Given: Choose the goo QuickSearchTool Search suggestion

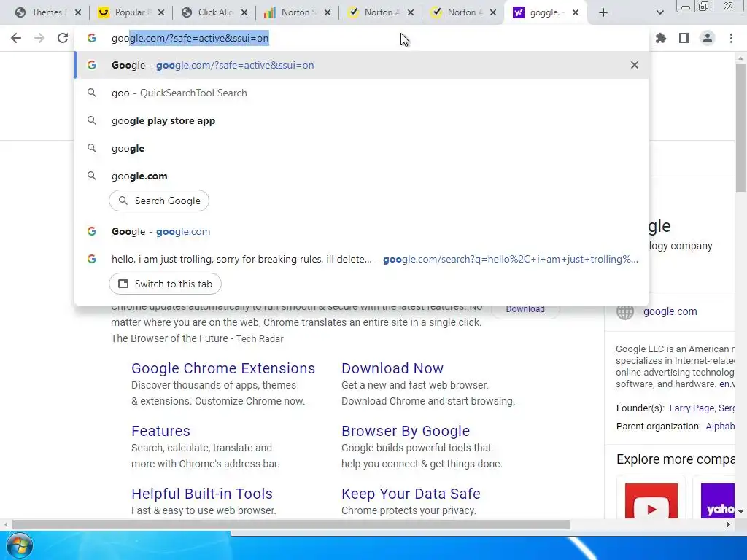Looking at the screenshot, I should pyautogui.click(x=362, y=93).
